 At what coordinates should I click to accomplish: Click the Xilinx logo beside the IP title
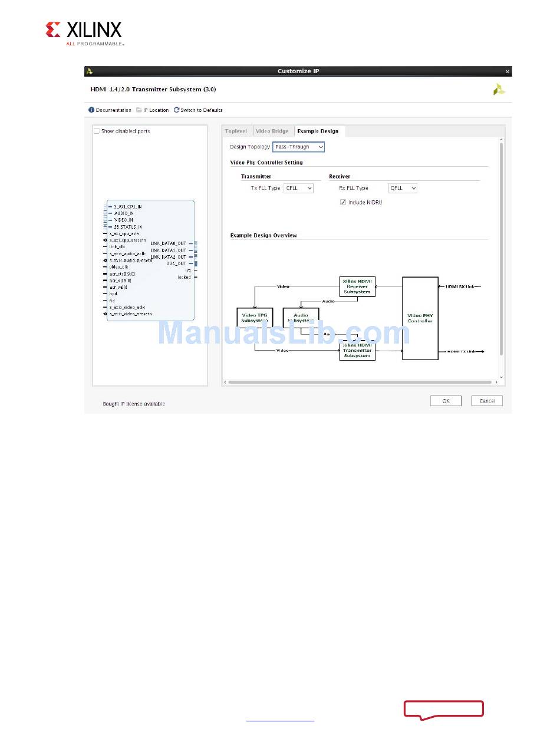(499, 90)
